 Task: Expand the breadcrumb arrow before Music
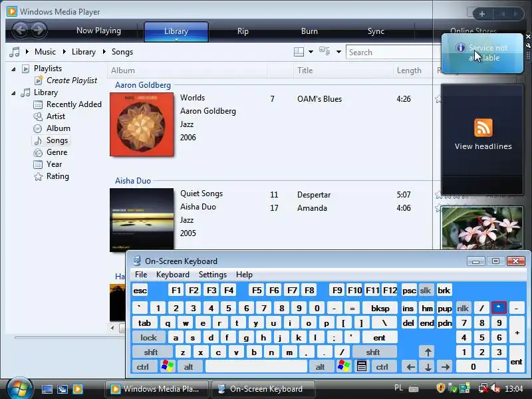(27, 52)
